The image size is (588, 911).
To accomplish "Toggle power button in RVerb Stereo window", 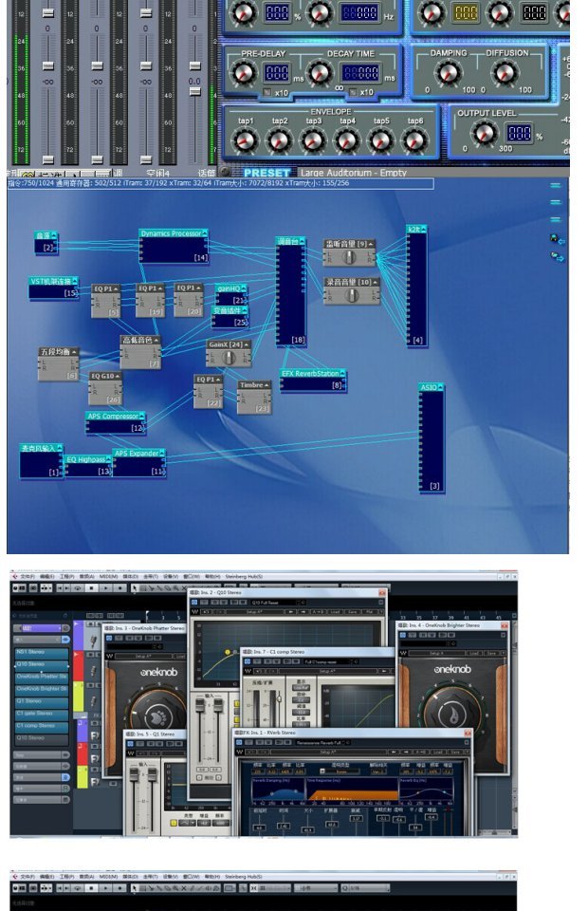I will (239, 742).
